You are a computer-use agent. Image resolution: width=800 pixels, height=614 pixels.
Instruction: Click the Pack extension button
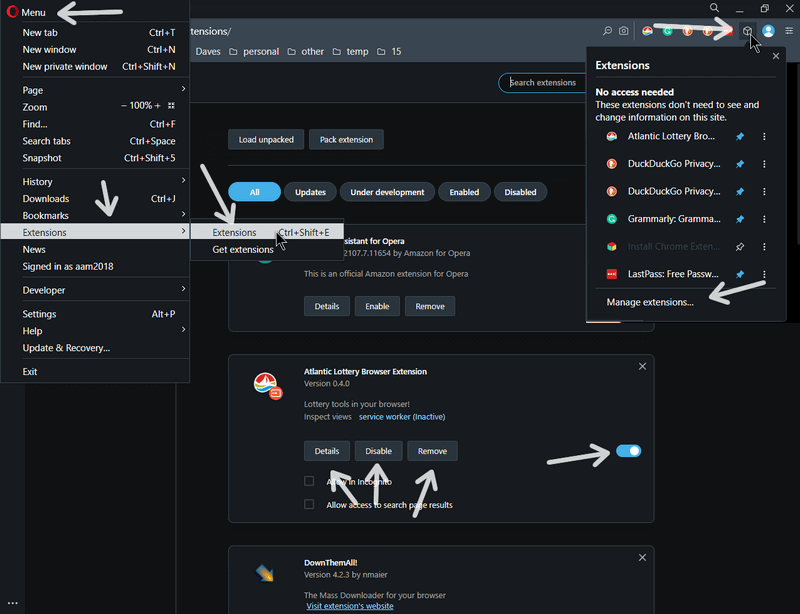coord(346,139)
